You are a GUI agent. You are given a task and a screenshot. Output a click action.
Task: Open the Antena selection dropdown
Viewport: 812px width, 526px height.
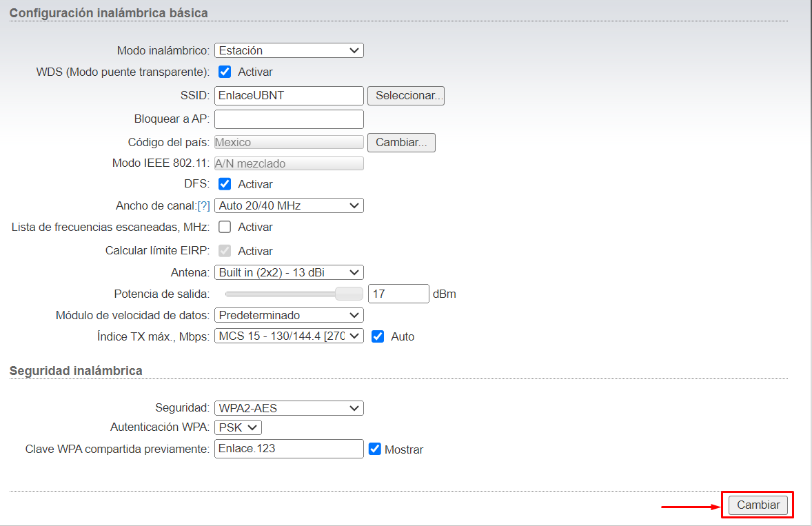pos(289,272)
